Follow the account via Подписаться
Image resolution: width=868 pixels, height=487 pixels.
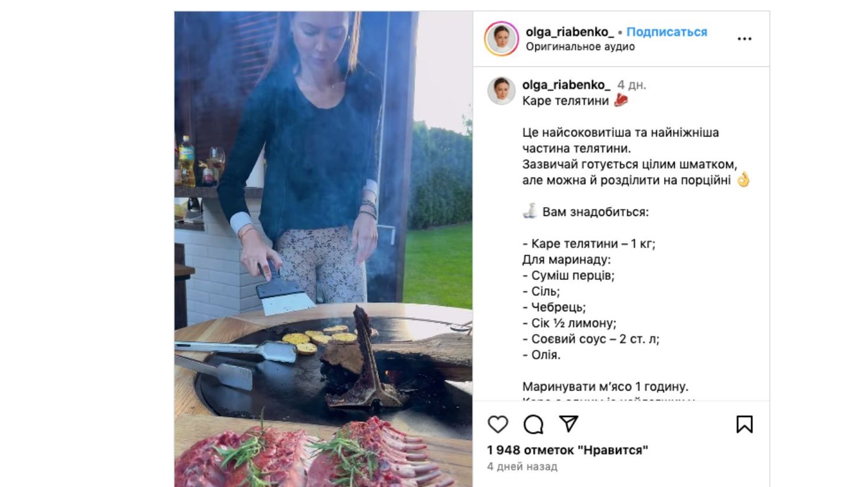pyautogui.click(x=667, y=32)
